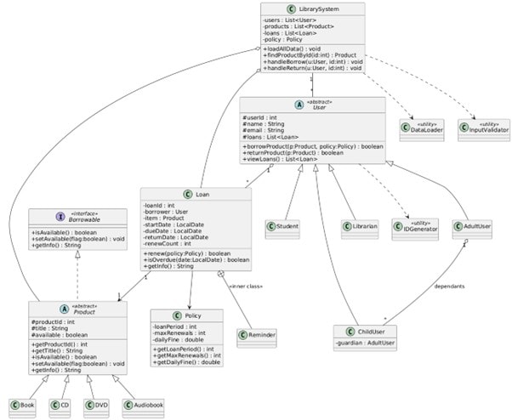Select the '-guardian : AdultUser' attribute
The image size is (512, 420).
tap(365, 343)
